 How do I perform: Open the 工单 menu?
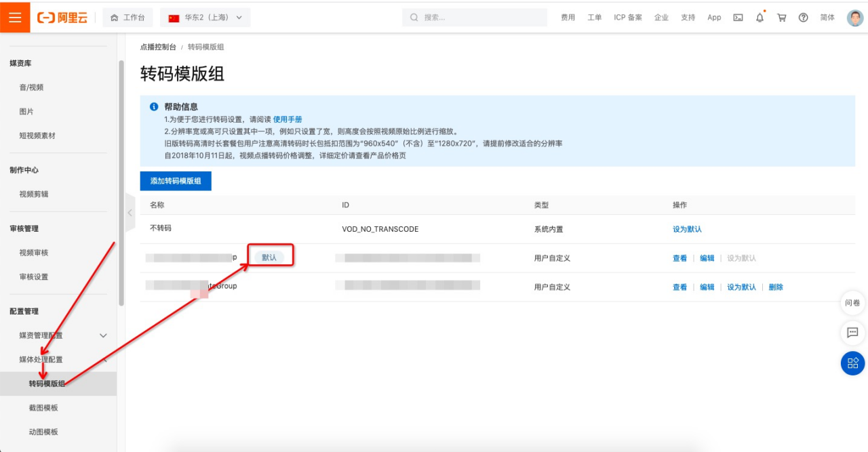(595, 18)
